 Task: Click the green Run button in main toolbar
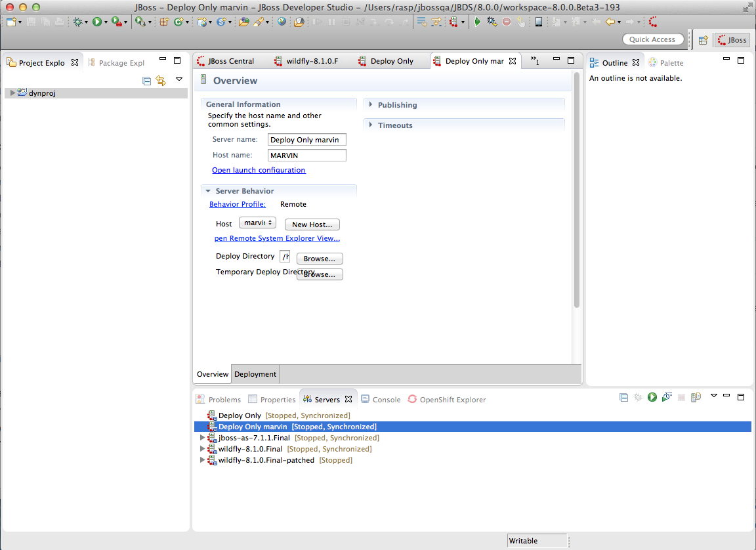click(97, 22)
